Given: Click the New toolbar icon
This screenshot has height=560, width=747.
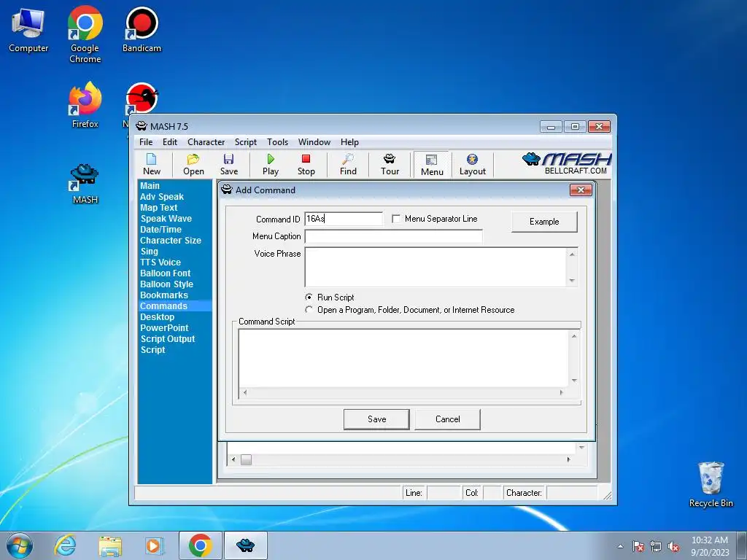Looking at the screenshot, I should 152,164.
